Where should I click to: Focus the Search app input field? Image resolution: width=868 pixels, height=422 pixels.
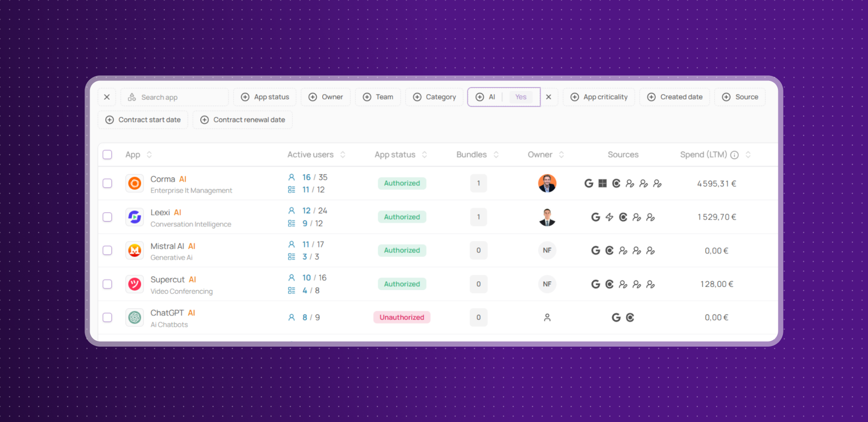click(x=175, y=97)
